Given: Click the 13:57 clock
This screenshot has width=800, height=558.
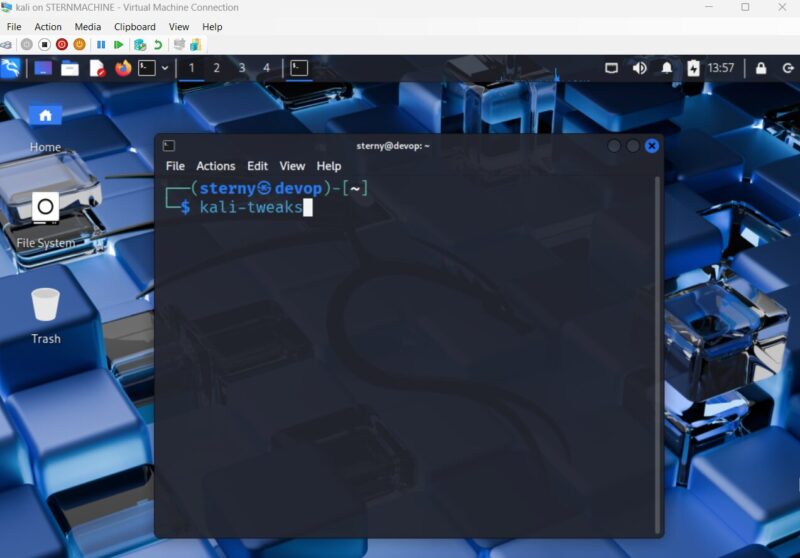Looking at the screenshot, I should (x=720, y=68).
